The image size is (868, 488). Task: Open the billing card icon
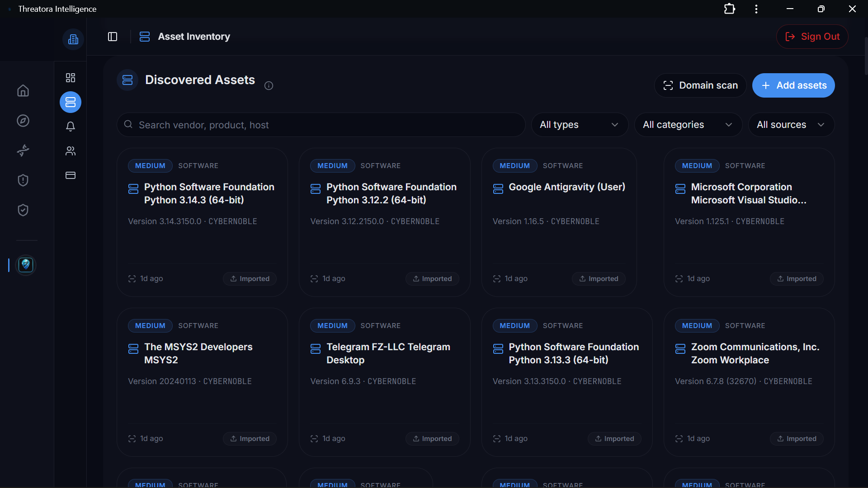[x=71, y=175]
